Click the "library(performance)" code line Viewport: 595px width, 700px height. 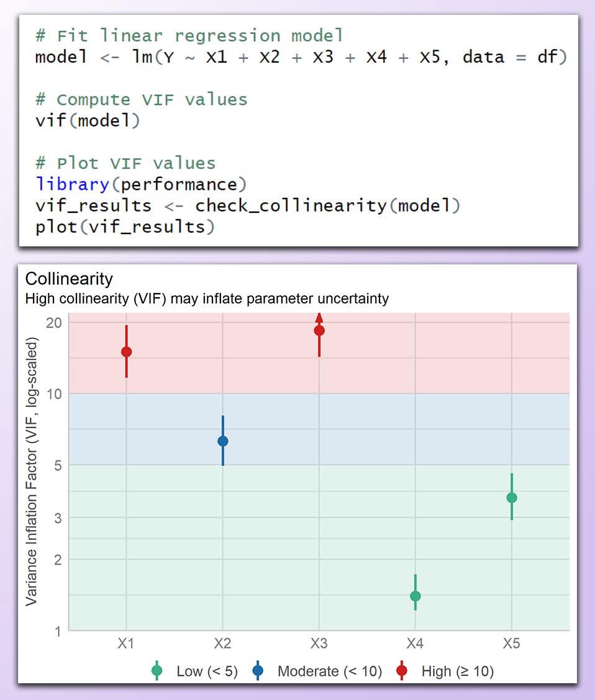(141, 184)
